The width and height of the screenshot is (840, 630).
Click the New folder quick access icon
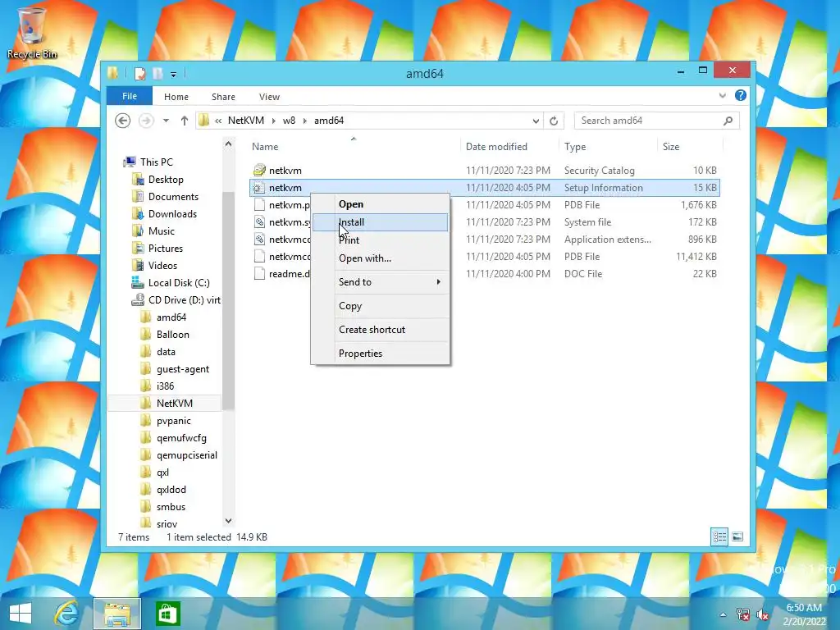157,73
